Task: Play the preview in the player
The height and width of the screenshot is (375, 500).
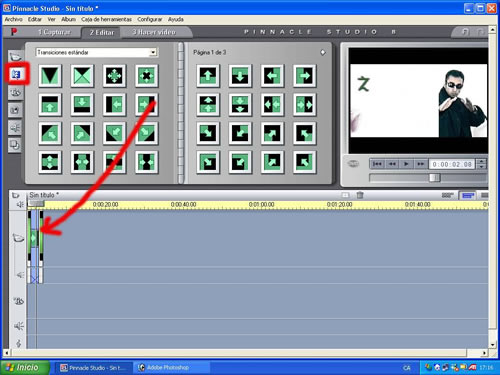Action: click(x=406, y=164)
